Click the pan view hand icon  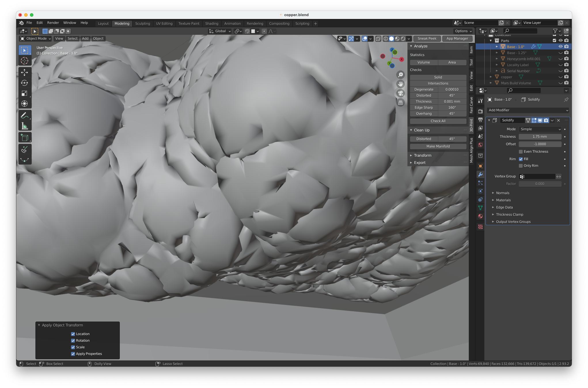click(401, 84)
